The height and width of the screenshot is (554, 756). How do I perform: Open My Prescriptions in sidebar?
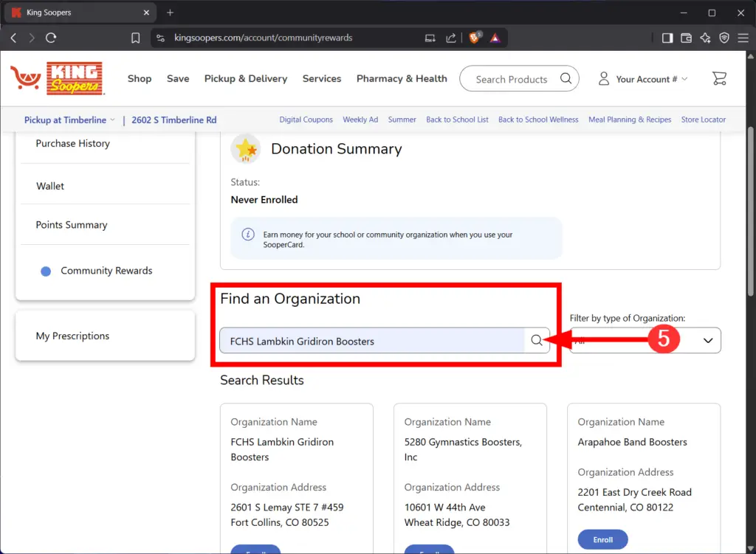pyautogui.click(x=72, y=336)
